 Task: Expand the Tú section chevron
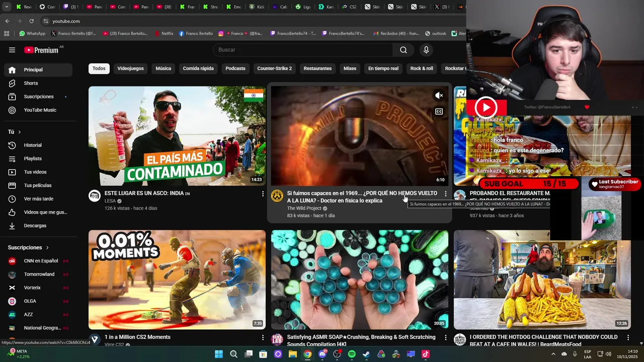coord(20,132)
